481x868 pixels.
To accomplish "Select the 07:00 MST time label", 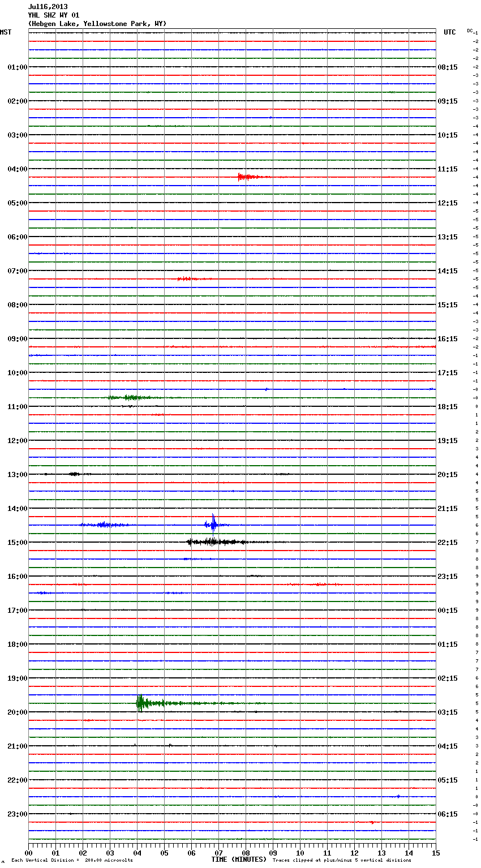I will click(18, 271).
